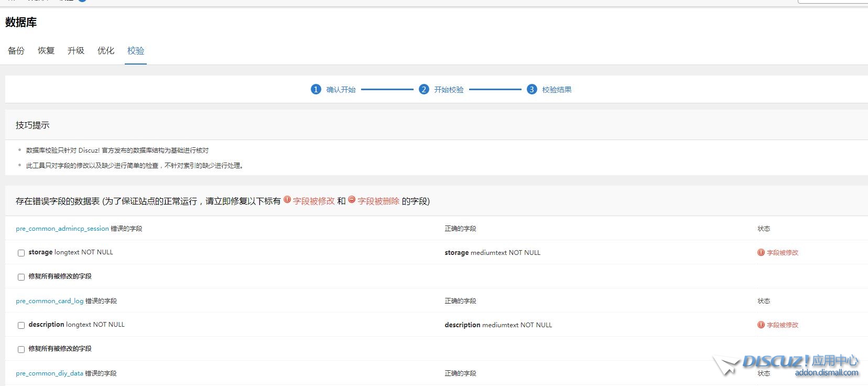Click the pre_common_diy_data table link
Image resolution: width=868 pixels, height=386 pixels.
pos(49,373)
